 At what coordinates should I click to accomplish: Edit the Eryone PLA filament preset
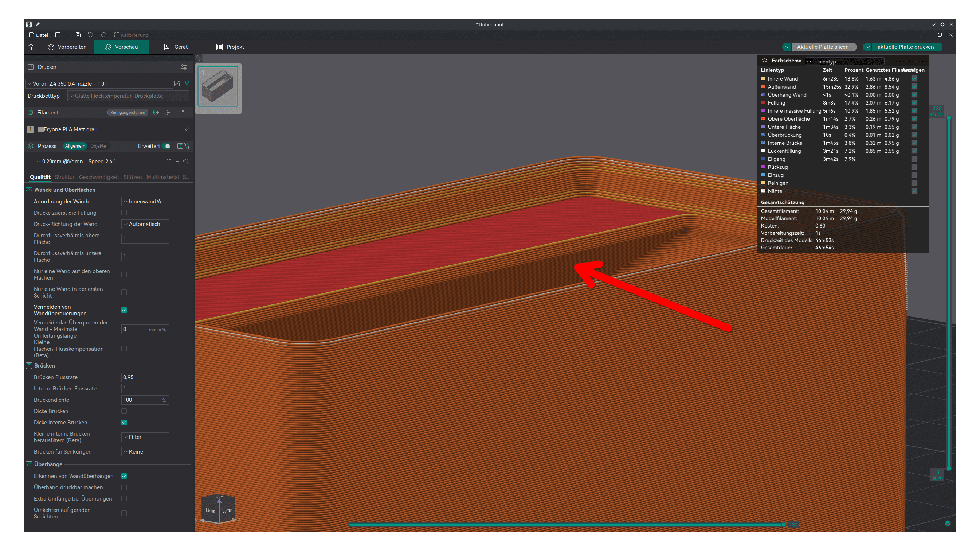point(187,129)
